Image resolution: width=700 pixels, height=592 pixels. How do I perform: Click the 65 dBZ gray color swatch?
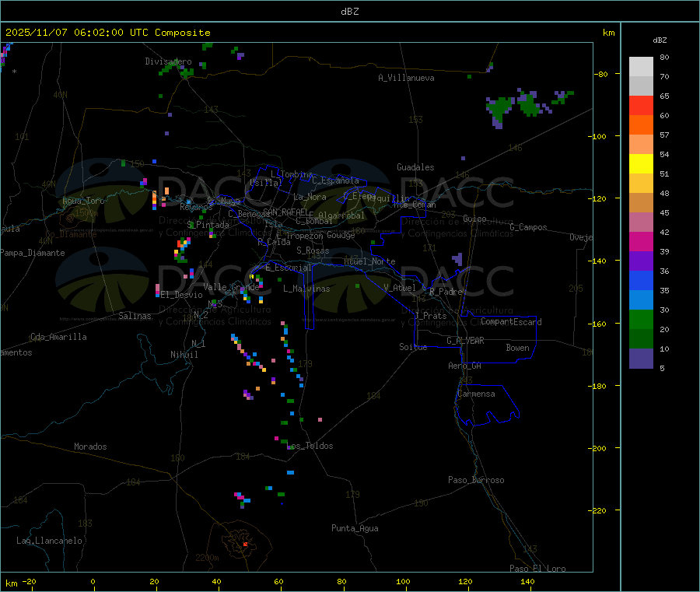[x=641, y=86]
